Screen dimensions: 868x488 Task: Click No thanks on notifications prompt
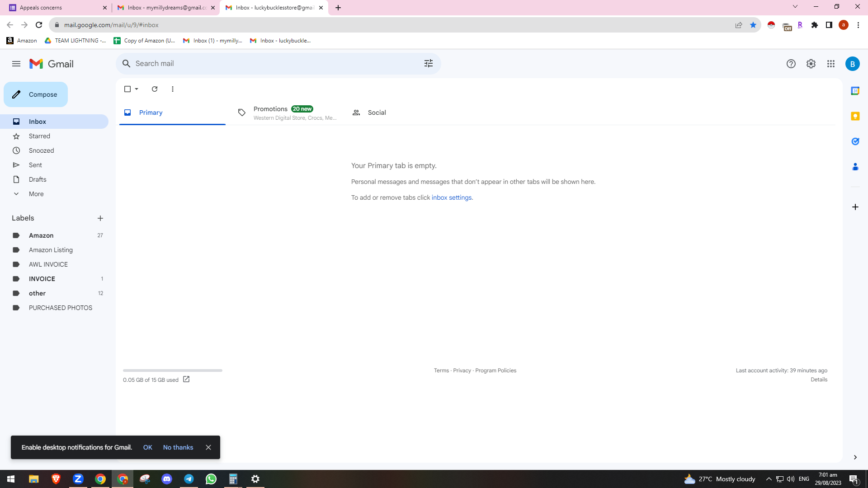coord(178,447)
